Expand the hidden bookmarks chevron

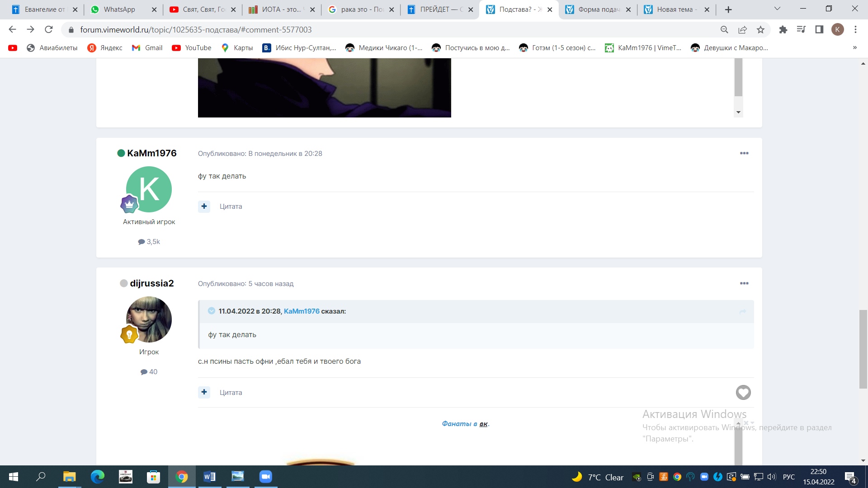click(x=854, y=48)
